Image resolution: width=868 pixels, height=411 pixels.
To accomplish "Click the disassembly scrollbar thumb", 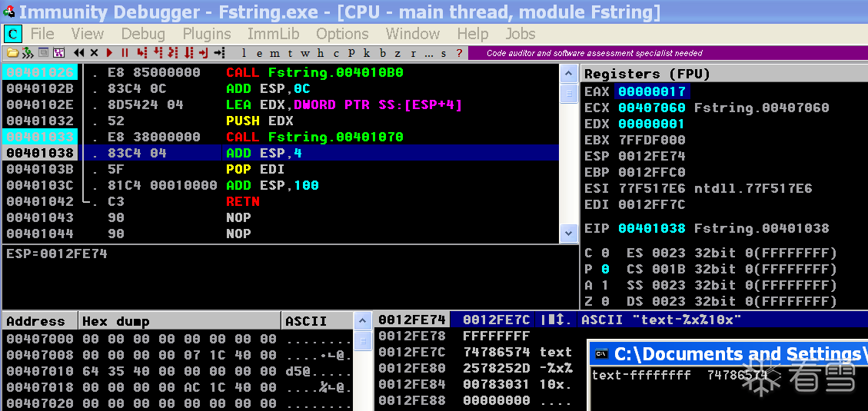I will [x=568, y=94].
